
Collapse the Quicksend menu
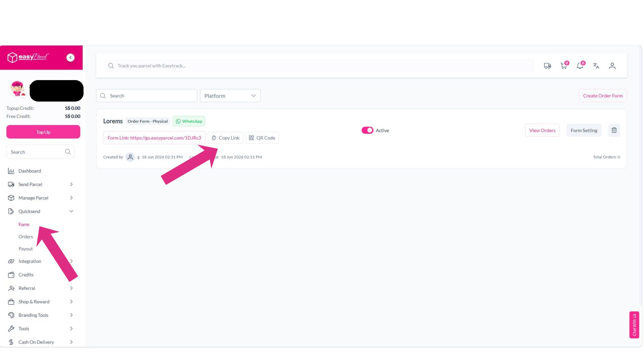[40, 212]
